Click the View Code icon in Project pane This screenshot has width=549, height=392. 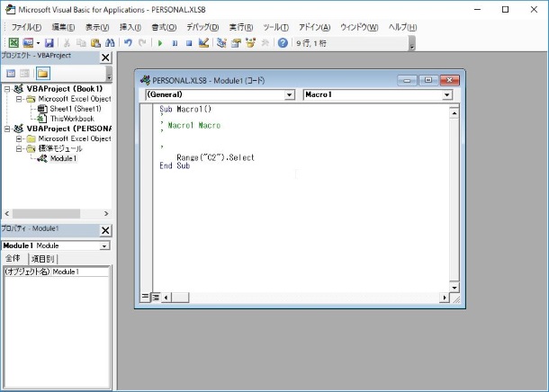pos(11,73)
